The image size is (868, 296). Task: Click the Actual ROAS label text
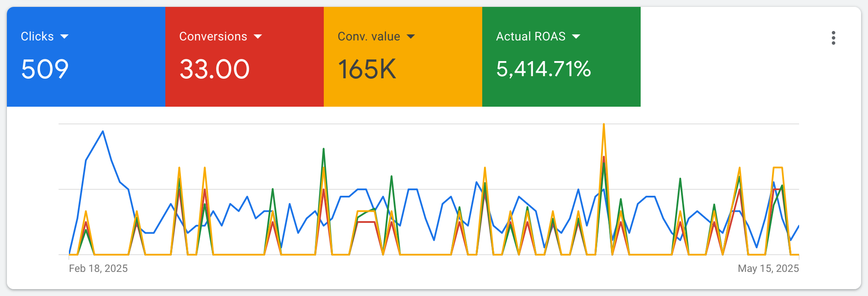[531, 37]
